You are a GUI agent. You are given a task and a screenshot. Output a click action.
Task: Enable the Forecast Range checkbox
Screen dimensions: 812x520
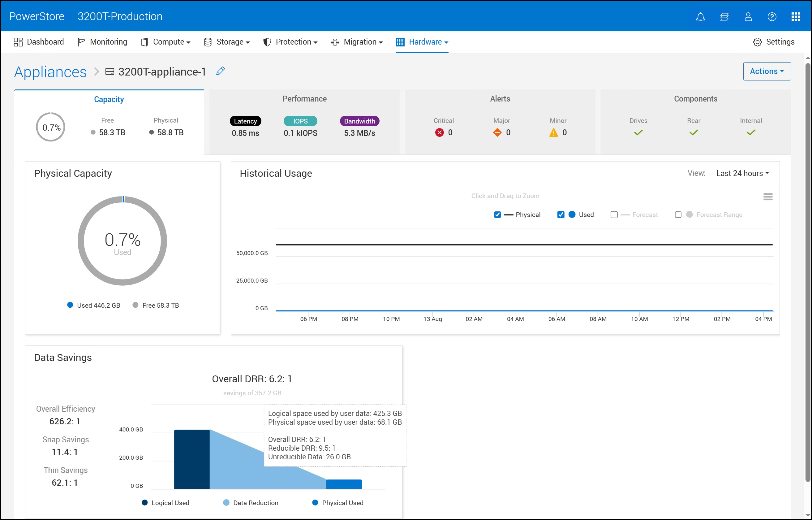678,215
